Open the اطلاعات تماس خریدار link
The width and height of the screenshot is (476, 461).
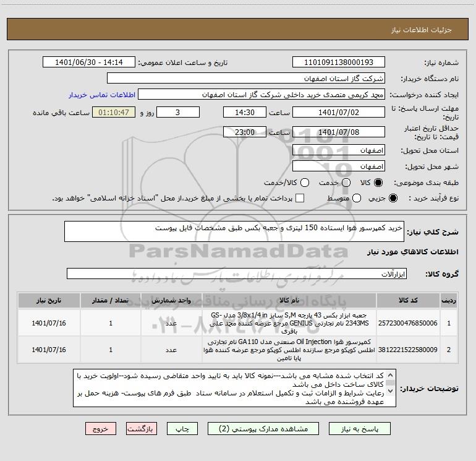pyautogui.click(x=102, y=95)
